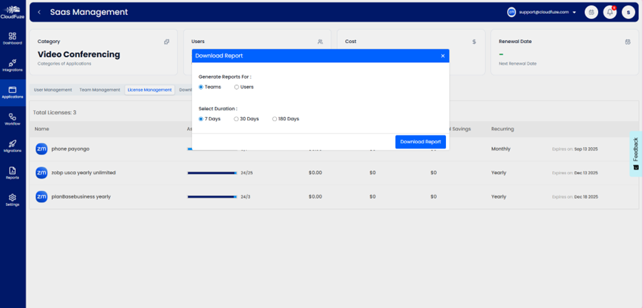Open notifications bell icon

coord(610,12)
